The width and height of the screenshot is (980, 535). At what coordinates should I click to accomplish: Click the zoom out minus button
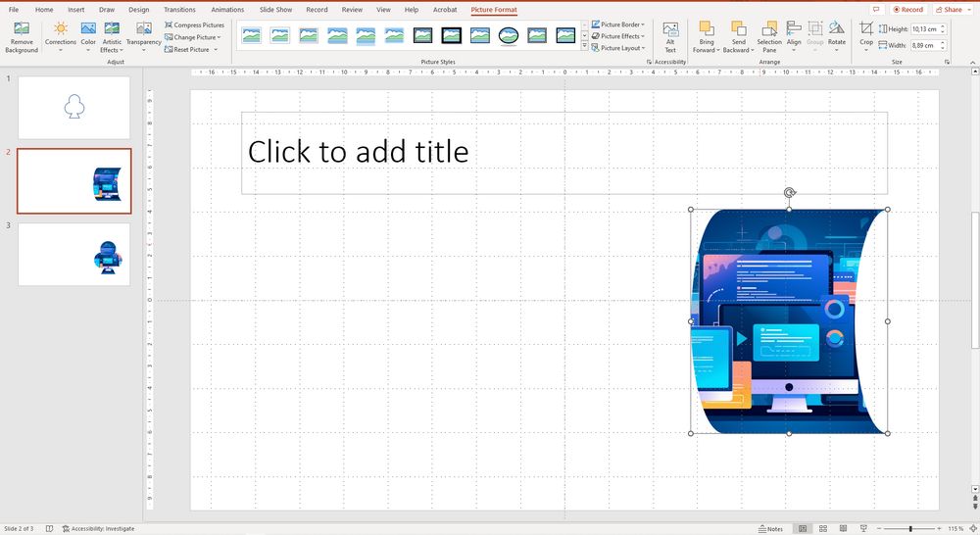[879, 529]
